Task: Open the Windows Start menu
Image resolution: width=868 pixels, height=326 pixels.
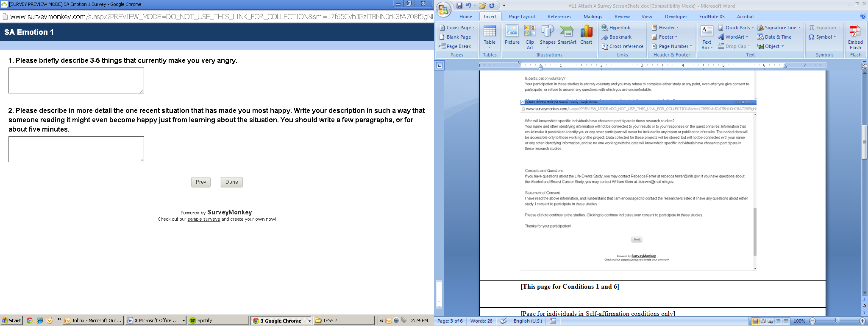Action: point(11,320)
